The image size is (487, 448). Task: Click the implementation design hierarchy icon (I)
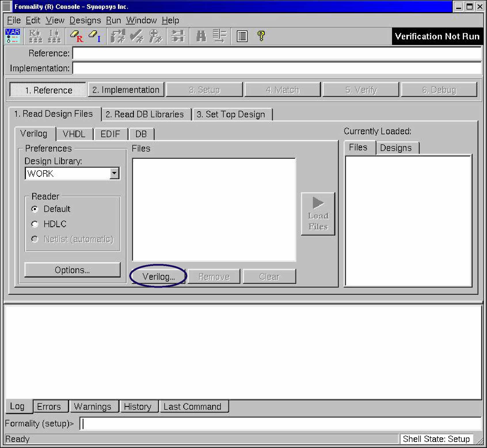(x=54, y=36)
